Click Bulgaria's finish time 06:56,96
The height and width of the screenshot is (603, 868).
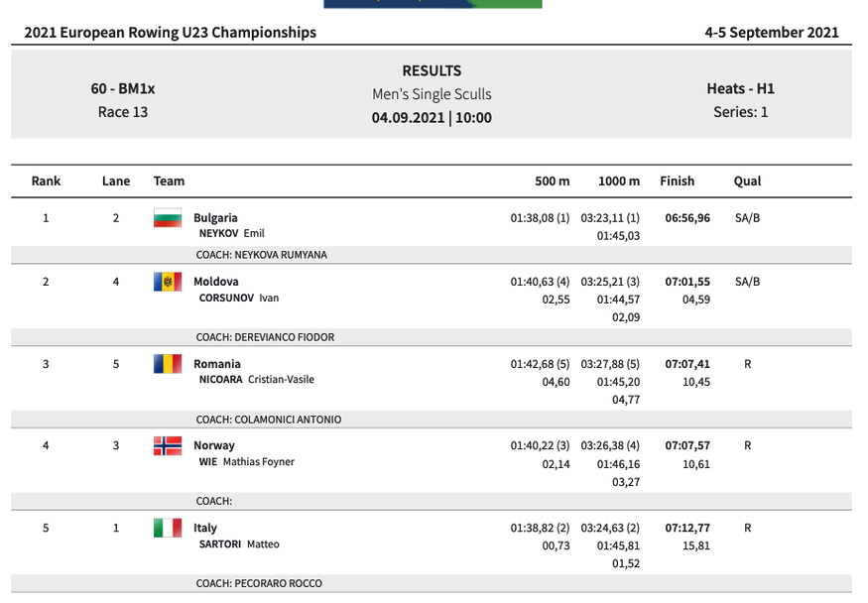(x=687, y=218)
